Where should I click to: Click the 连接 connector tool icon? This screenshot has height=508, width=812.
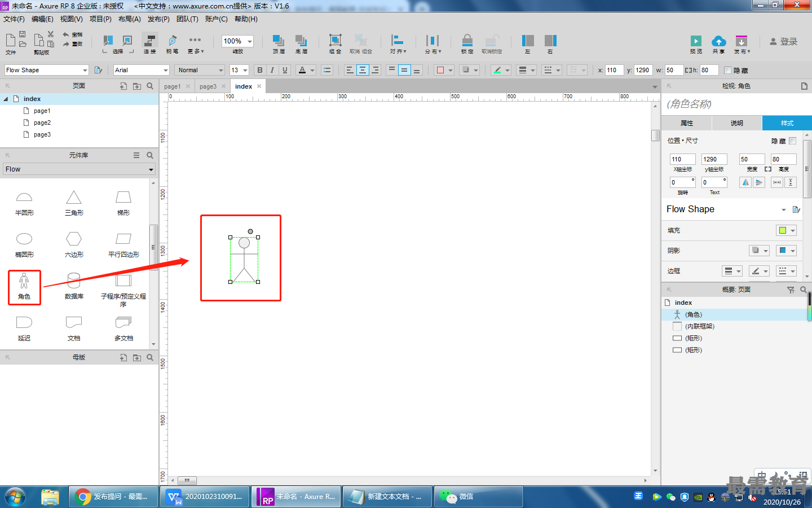[150, 44]
